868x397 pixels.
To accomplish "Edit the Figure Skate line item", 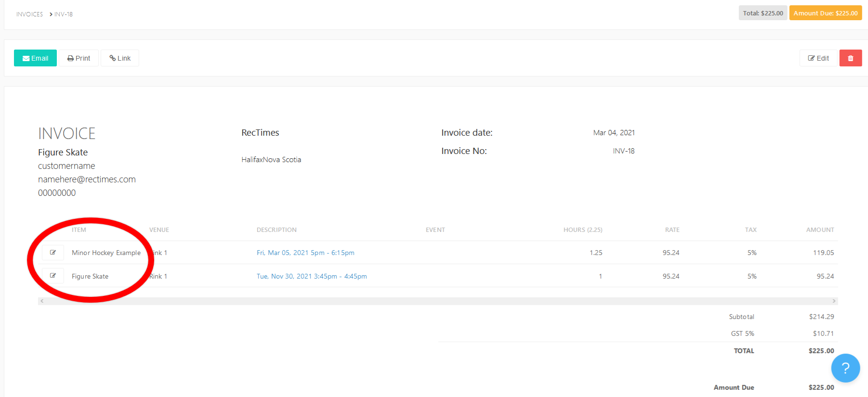I will coord(53,276).
